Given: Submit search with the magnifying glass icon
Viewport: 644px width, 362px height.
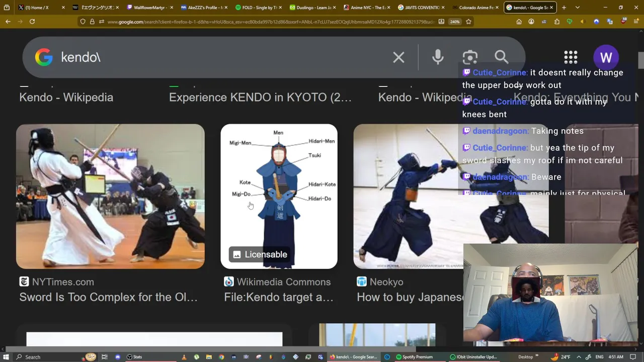Looking at the screenshot, I should pos(501,57).
